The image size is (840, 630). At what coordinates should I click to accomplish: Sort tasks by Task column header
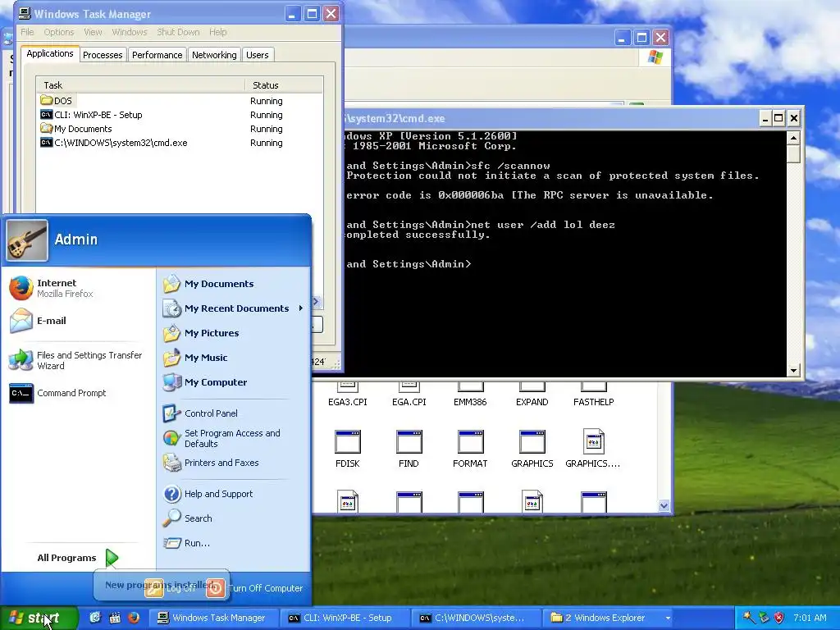(141, 85)
